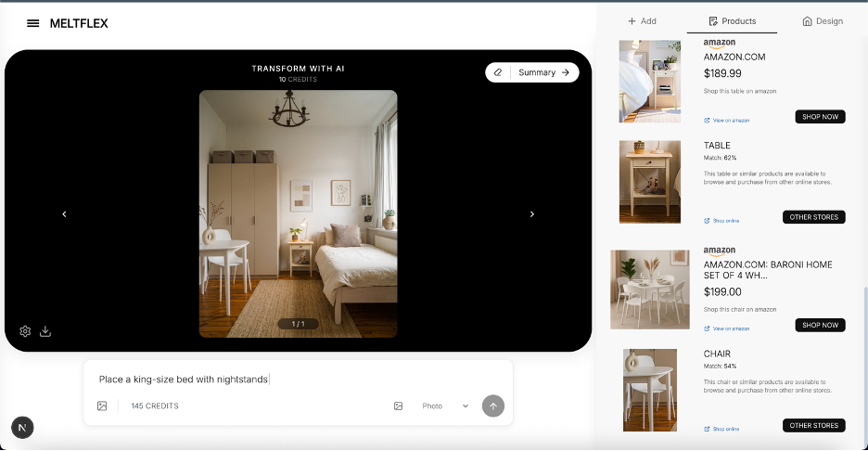The width and height of the screenshot is (868, 451).
Task: Click Shop online link under Chair
Action: (721, 429)
